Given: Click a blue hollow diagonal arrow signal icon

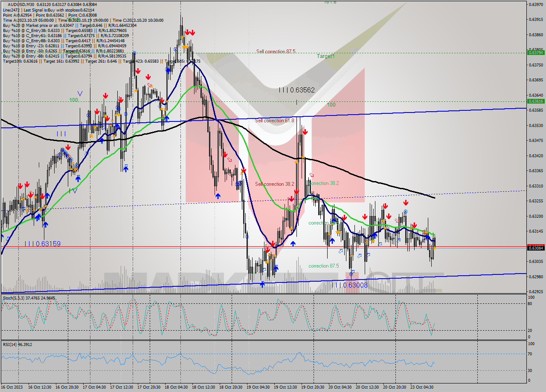Looking at the screenshot, I should pyautogui.click(x=341, y=251).
